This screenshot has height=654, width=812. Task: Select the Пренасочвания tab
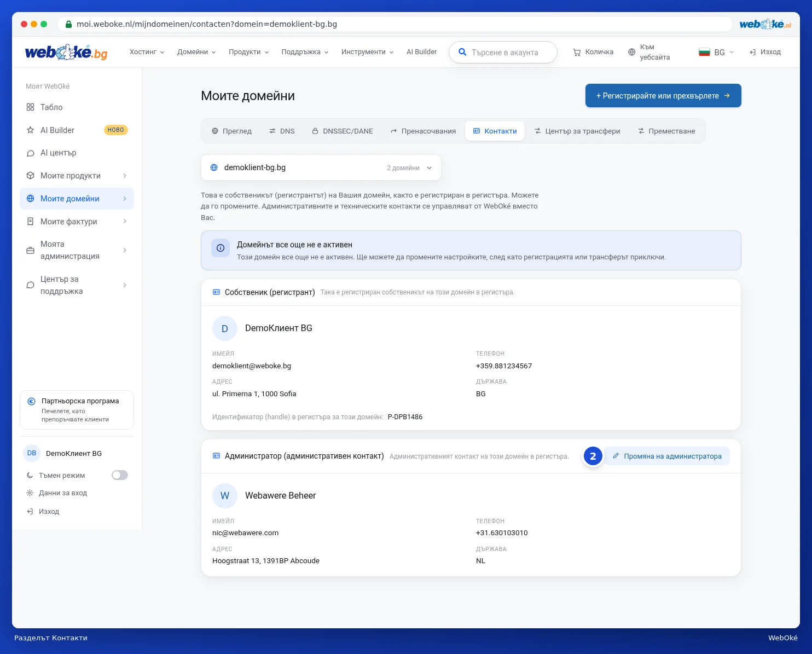coord(423,131)
